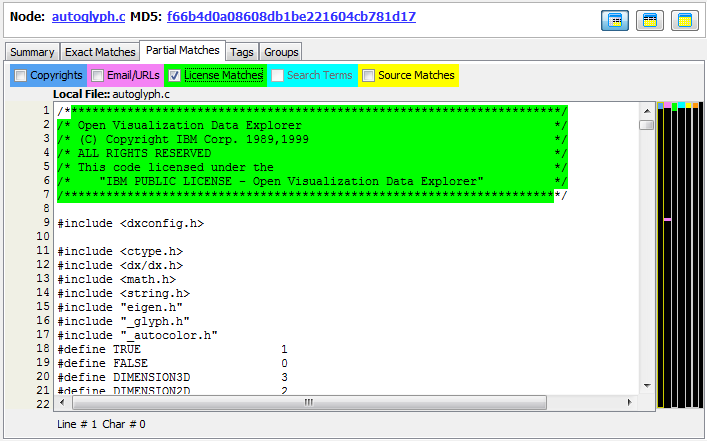Click the vertical scrollbar up arrow
This screenshot has height=441, width=707.
point(646,110)
